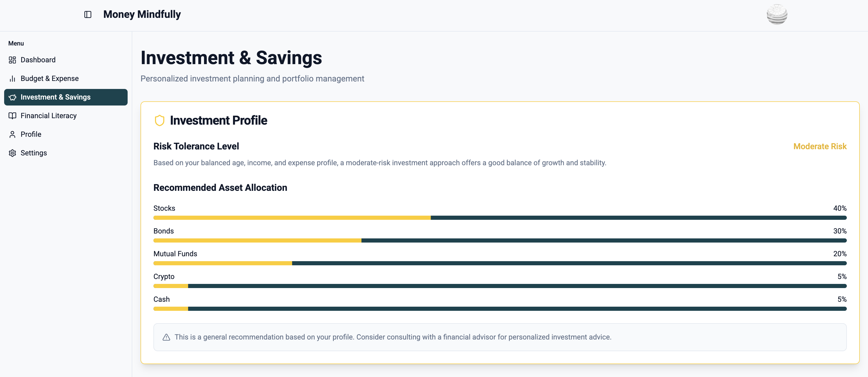Click the Dashboard grid icon
Screen dimensions: 868x377
click(x=12, y=60)
